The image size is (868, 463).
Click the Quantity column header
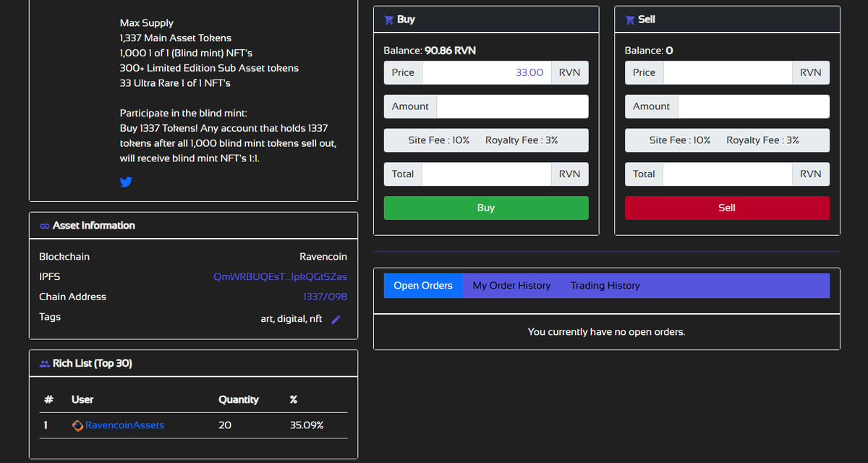tap(239, 399)
